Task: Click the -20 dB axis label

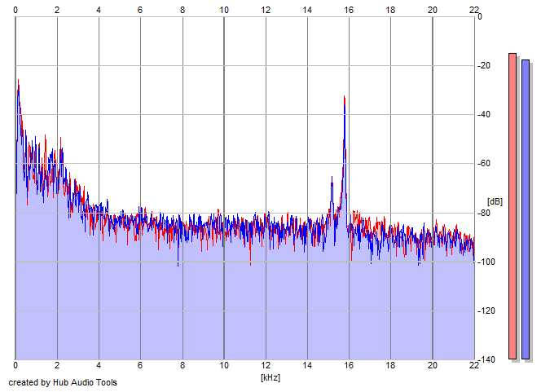Action: (x=484, y=65)
